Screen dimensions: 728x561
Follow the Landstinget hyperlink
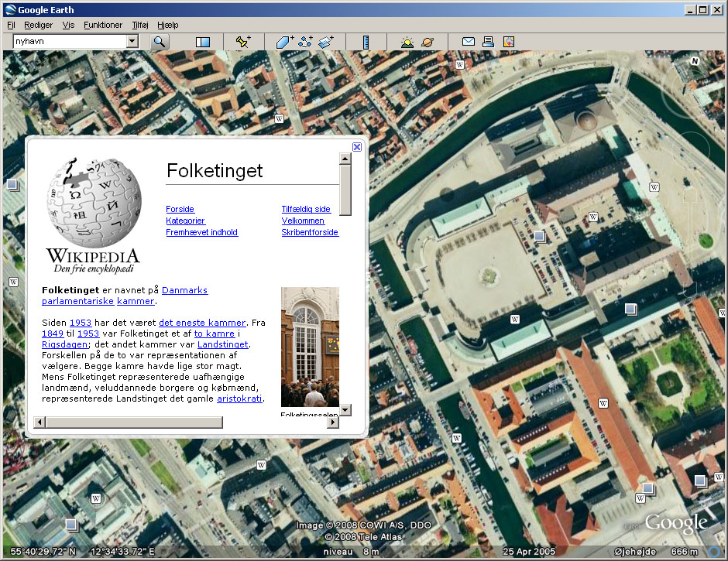pyautogui.click(x=222, y=344)
